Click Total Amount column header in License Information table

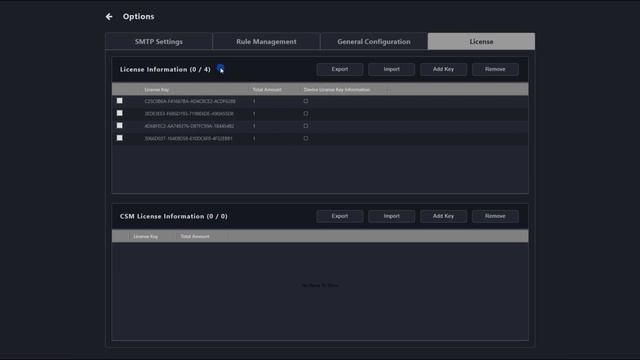pyautogui.click(x=267, y=89)
